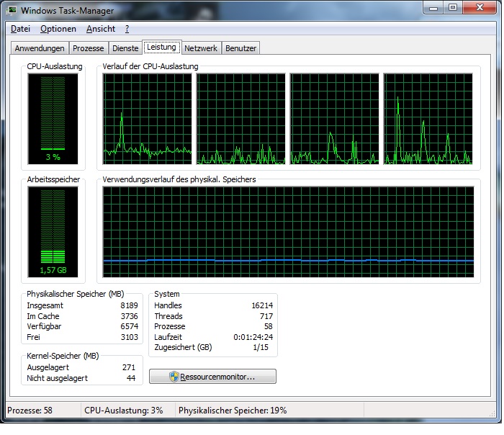Click the Im Cache value 3736
This screenshot has width=504, height=435.
tap(129, 316)
